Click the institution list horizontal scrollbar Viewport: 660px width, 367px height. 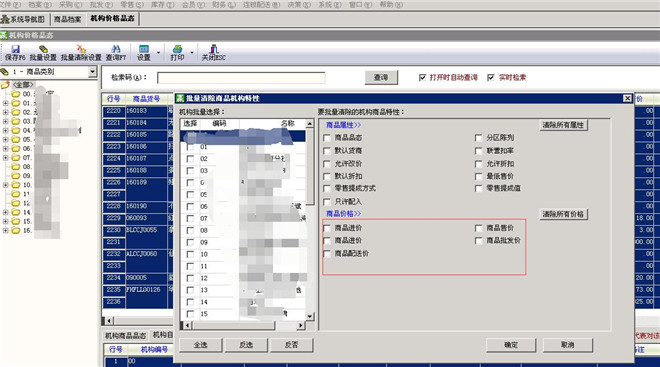point(243,325)
